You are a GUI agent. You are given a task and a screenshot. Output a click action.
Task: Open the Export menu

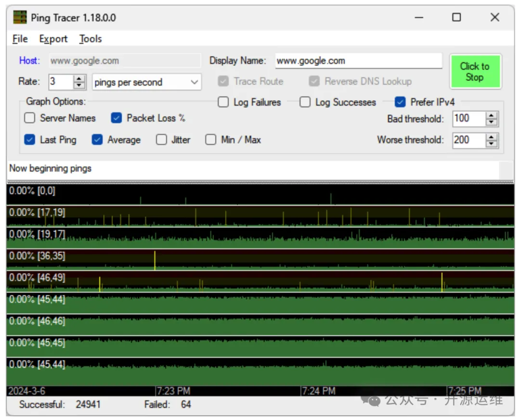pos(53,39)
